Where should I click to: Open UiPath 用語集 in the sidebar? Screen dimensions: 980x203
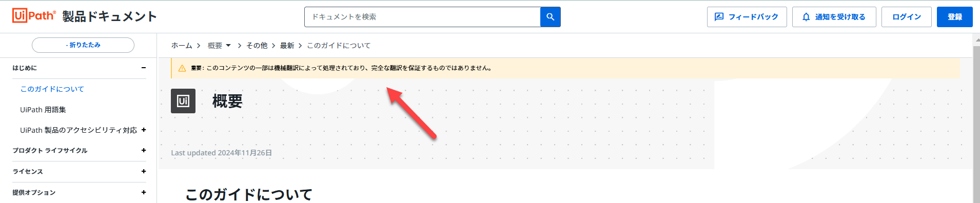[43, 109]
